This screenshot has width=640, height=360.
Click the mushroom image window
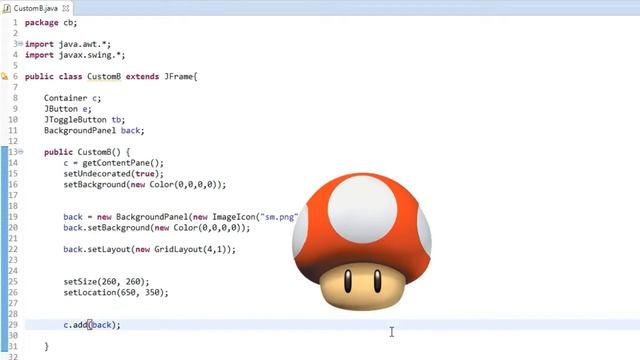click(362, 242)
